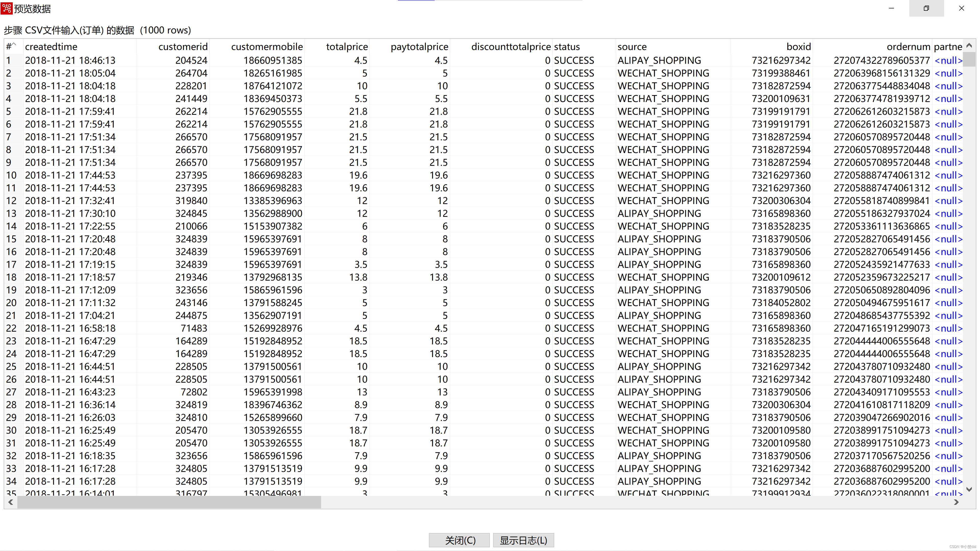980x551 pixels.
Task: Minimize the preview data window
Action: click(x=891, y=8)
